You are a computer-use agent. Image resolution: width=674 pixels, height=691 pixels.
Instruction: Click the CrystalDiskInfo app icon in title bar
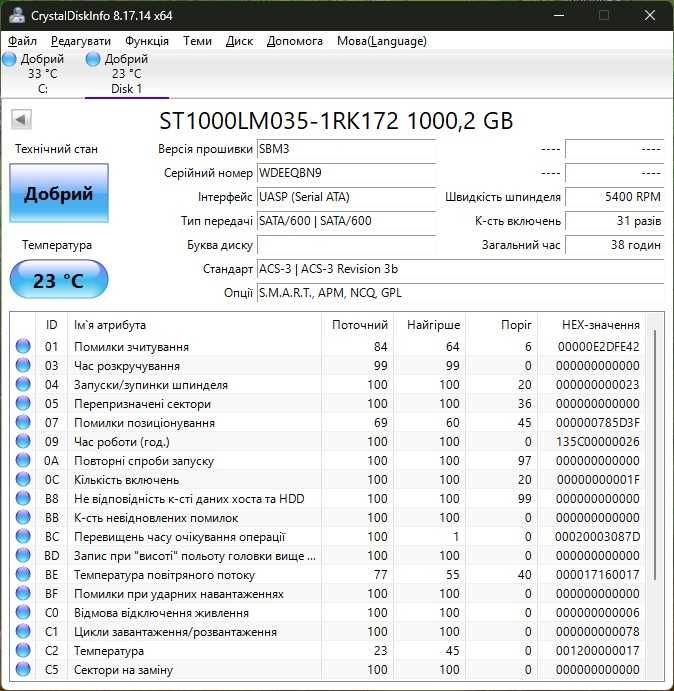pyautogui.click(x=17, y=15)
